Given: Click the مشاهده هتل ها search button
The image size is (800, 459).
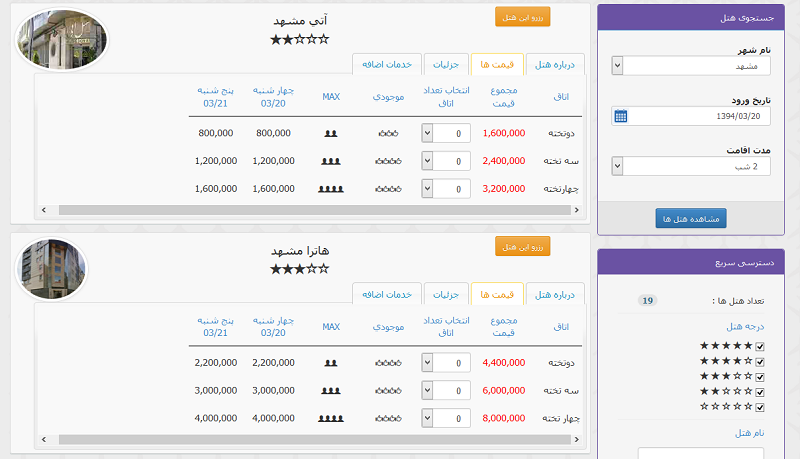Looking at the screenshot, I should pos(691,219).
